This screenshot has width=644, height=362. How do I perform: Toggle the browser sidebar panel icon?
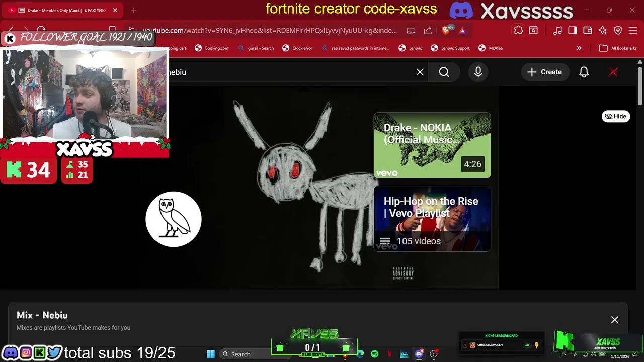[x=573, y=30]
